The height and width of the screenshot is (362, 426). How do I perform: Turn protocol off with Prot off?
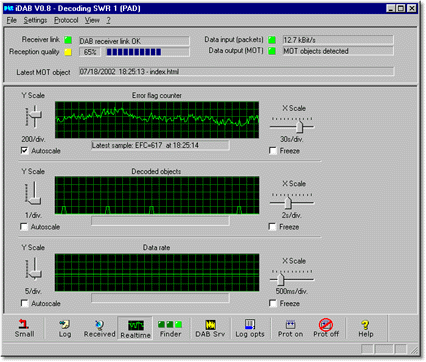click(x=326, y=328)
